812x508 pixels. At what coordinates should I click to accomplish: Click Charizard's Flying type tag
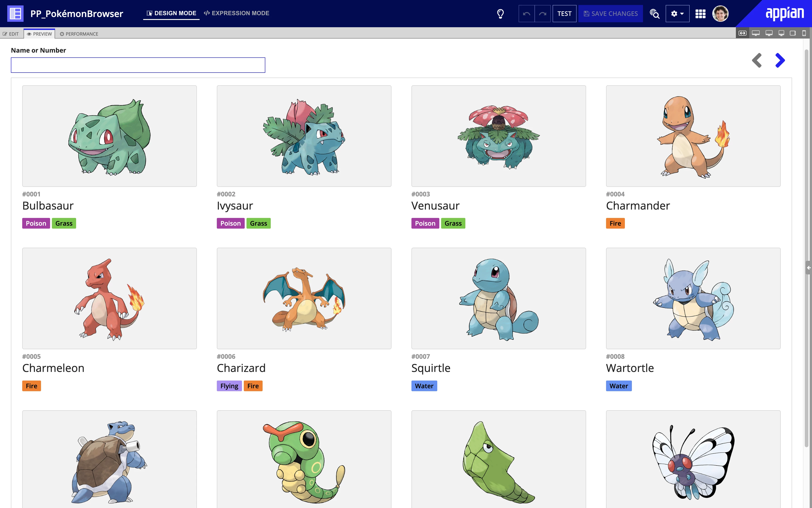coord(229,386)
